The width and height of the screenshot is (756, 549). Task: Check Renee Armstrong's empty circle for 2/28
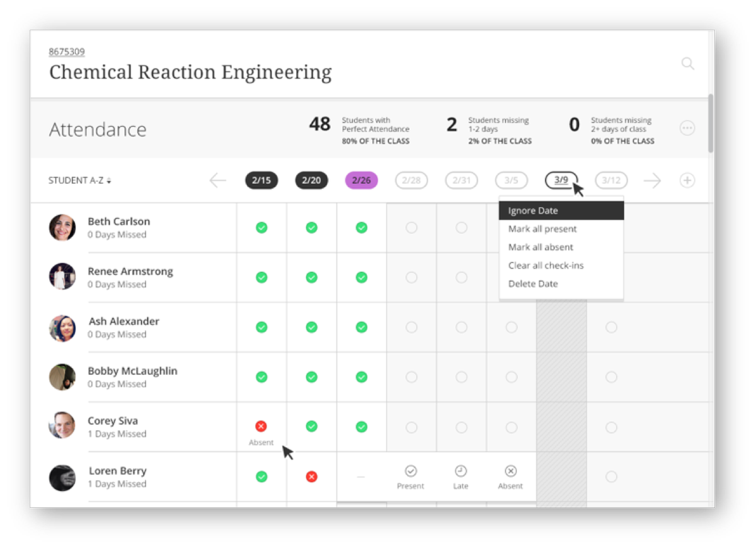[x=411, y=277]
